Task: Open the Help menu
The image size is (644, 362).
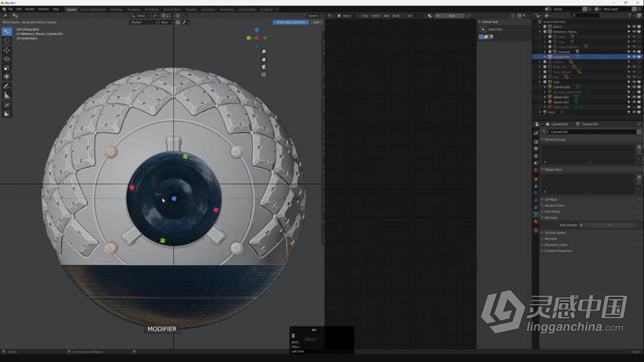Action: point(55,9)
